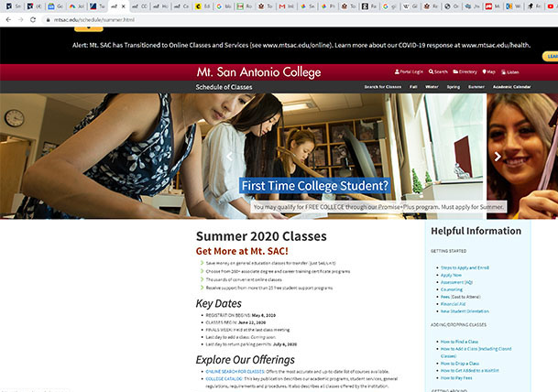Go back using browser back arrow
The height and width of the screenshot is (392, 558).
[x=8, y=20]
